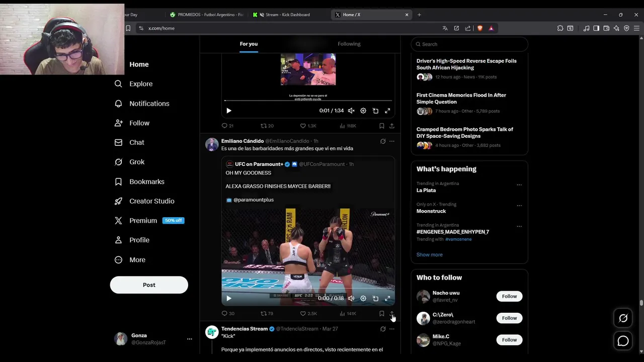The height and width of the screenshot is (362, 644).
Task: Open more options on Tendencias Stream post
Action: coord(392,329)
